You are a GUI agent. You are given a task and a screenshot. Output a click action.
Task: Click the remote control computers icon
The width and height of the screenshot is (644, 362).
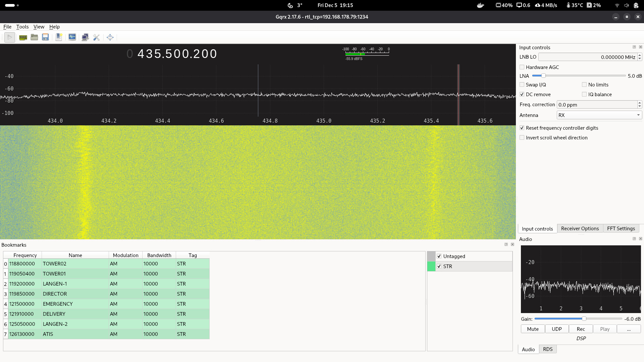85,37
